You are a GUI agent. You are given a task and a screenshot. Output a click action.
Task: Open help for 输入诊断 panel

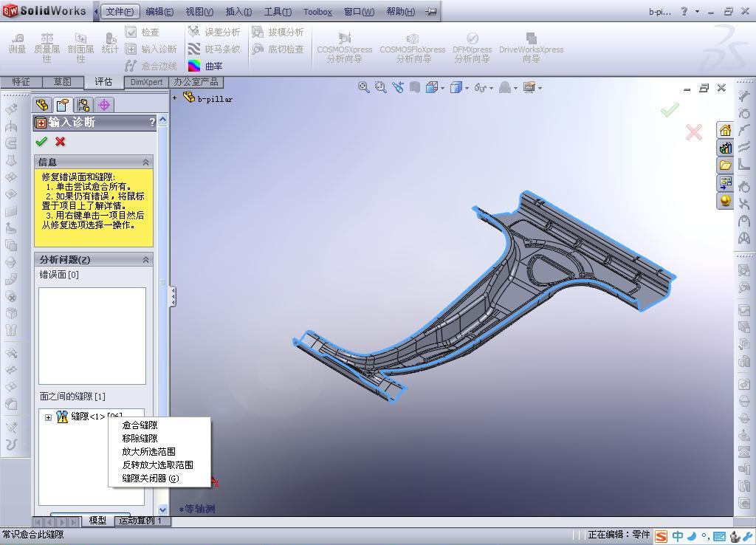(x=152, y=122)
